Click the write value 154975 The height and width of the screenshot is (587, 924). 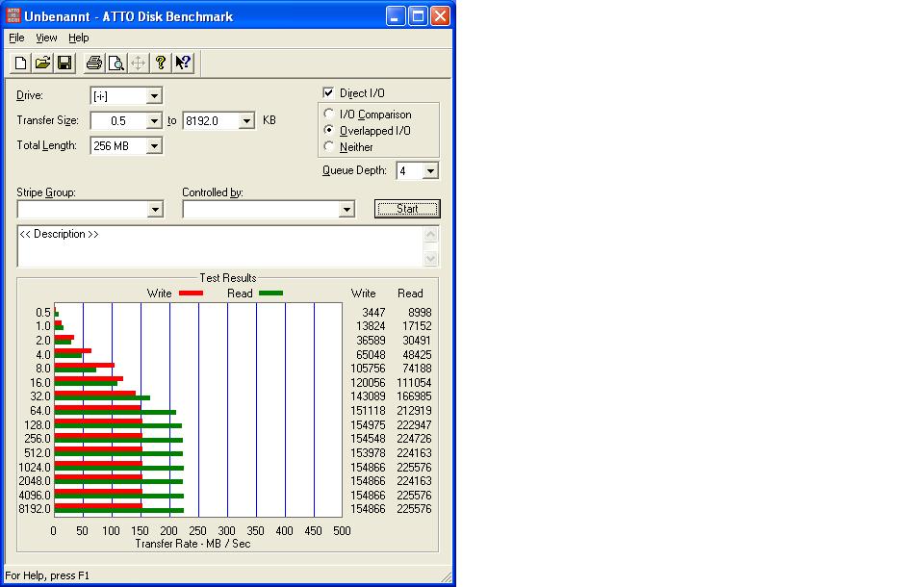(368, 425)
